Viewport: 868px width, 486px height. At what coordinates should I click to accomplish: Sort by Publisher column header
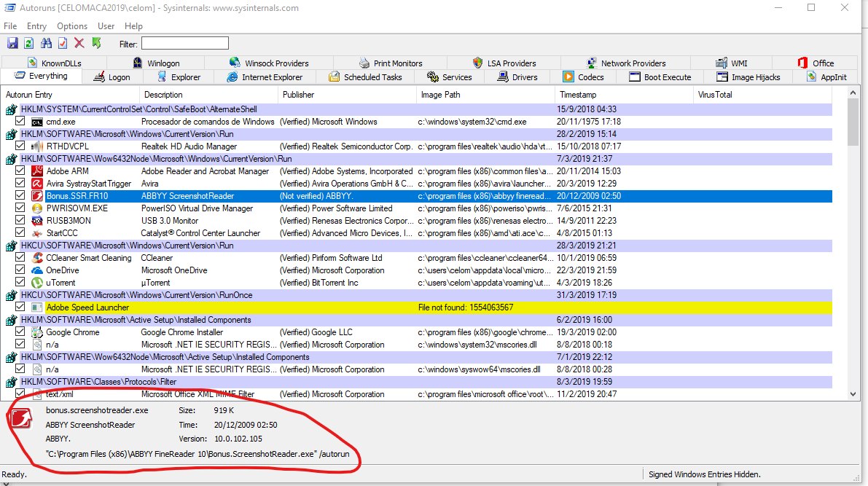tap(346, 95)
